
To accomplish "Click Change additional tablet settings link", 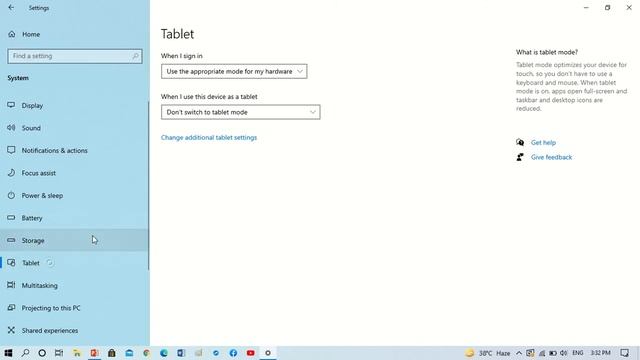I will [209, 138].
